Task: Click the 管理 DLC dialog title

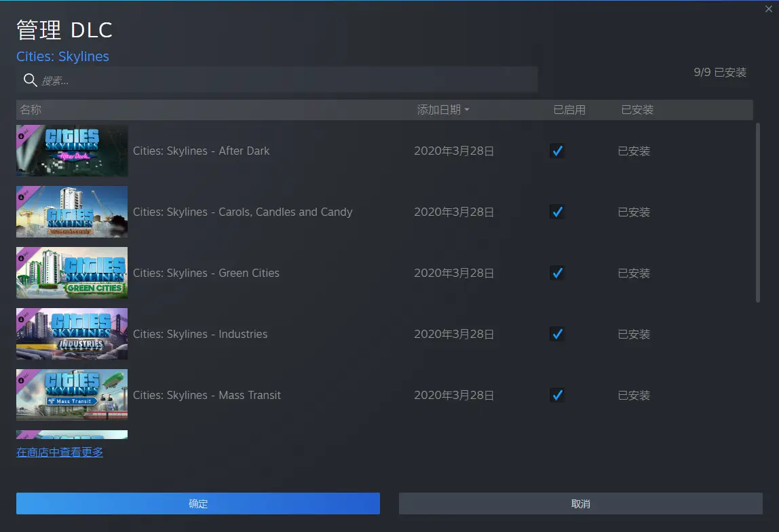Action: pyautogui.click(x=64, y=30)
